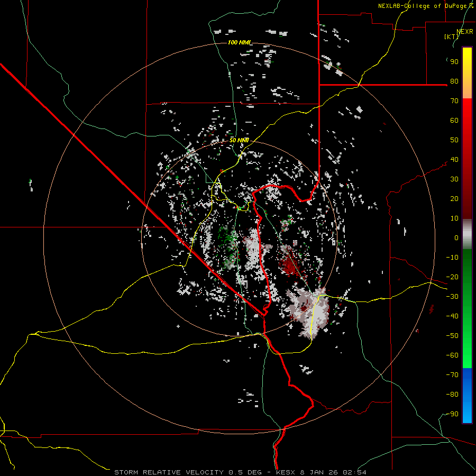Click the 60 value on the velocity scale
476x476 pixels.
point(454,121)
